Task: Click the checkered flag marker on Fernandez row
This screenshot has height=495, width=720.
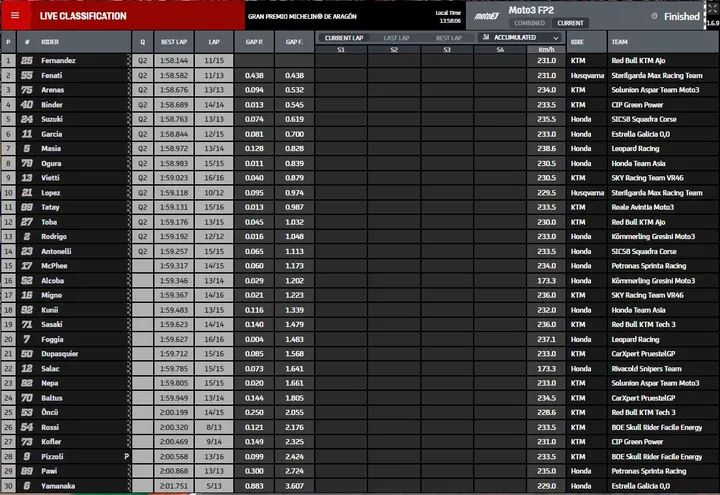Action: (129, 61)
